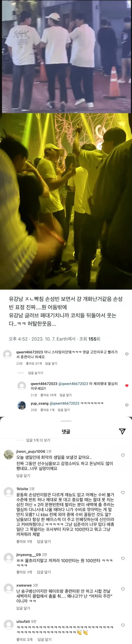The height and width of the screenshot is (644, 132).
Task: Like qwert46672023's top comment with heart
Action: (127, 354)
